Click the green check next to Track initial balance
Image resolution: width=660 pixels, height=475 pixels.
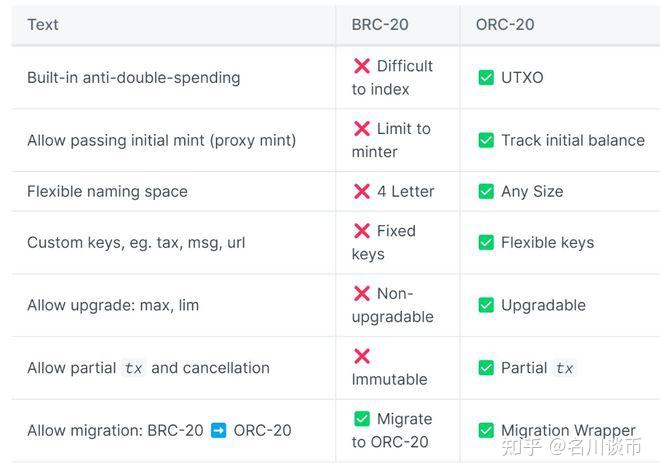486,140
